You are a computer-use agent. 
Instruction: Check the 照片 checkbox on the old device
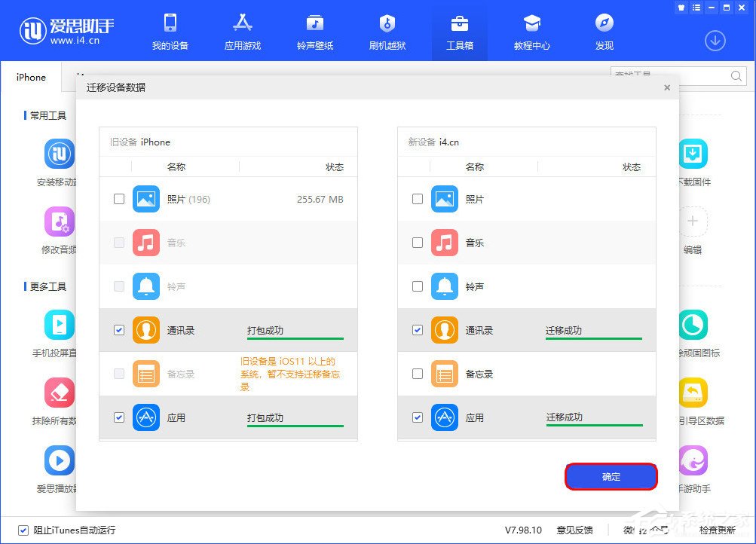pos(118,199)
